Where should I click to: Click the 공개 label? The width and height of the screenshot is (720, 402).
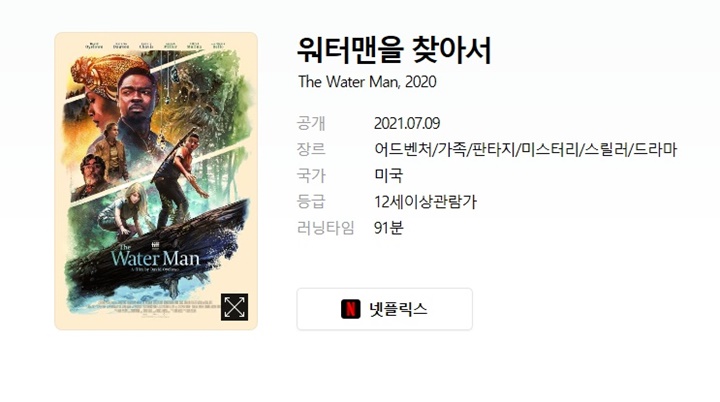311,123
